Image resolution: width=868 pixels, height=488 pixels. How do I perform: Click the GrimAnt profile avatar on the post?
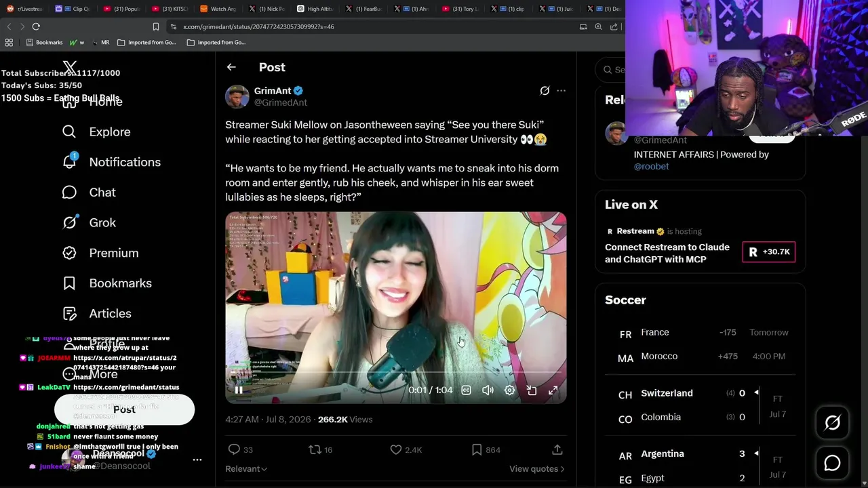(237, 96)
